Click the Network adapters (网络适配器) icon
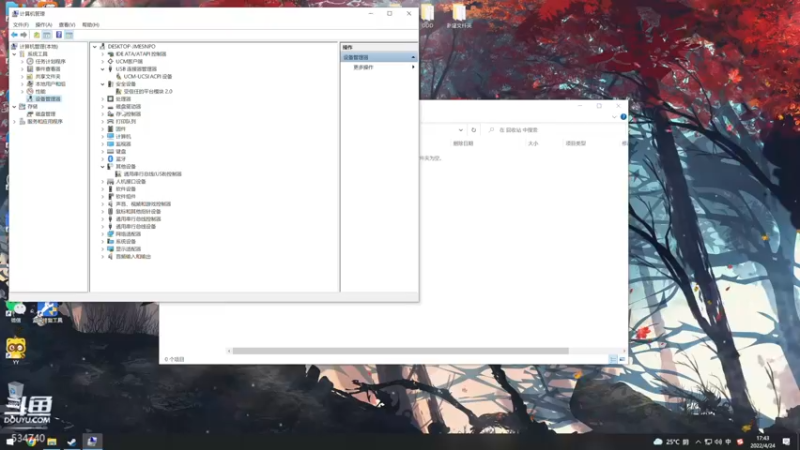The height and width of the screenshot is (450, 800). coord(110,234)
